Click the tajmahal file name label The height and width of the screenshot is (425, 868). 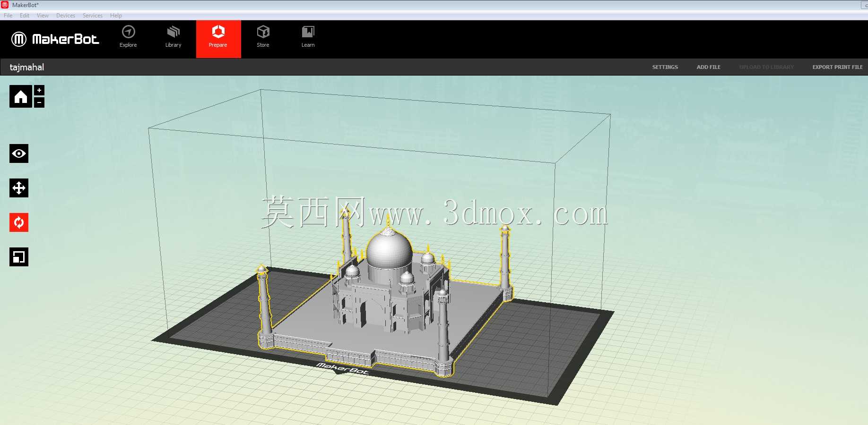tap(27, 67)
